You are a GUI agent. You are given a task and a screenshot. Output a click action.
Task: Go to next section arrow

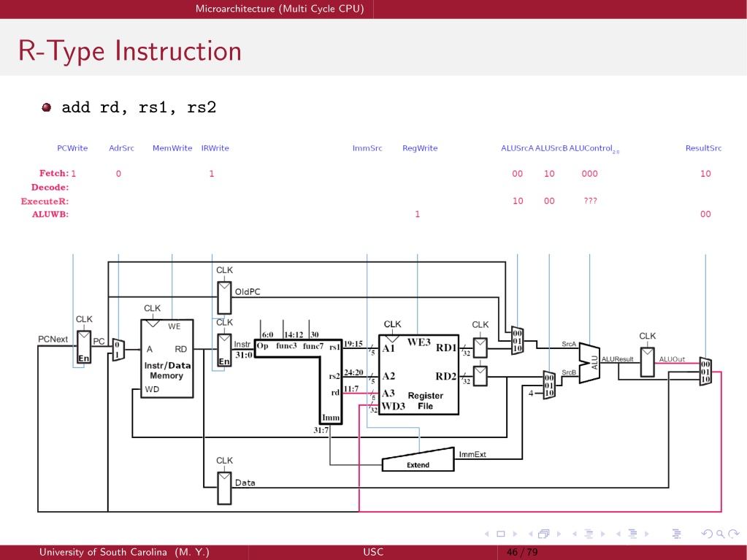646,534
